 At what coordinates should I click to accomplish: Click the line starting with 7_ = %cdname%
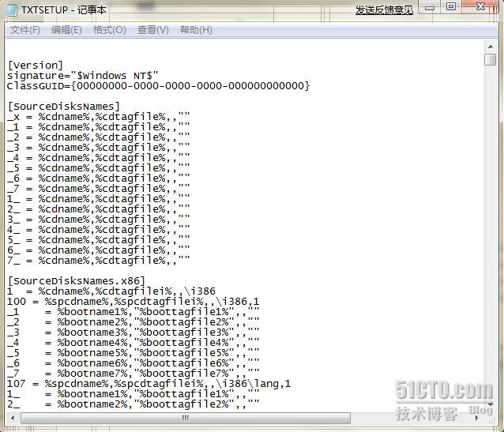(x=99, y=261)
